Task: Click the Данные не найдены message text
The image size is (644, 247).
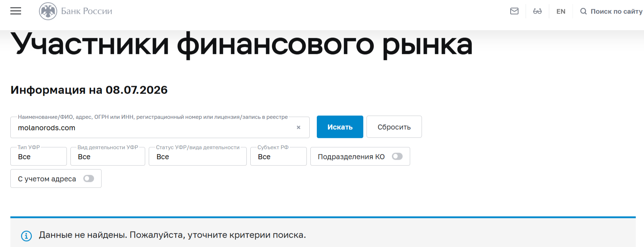Action: tap(172, 235)
